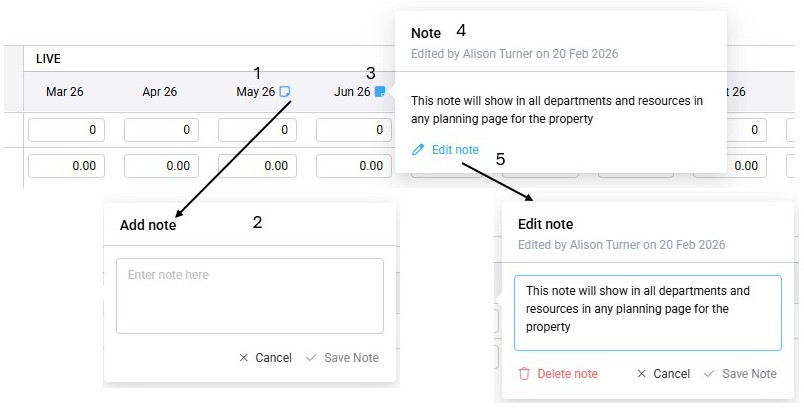The image size is (804, 409).
Task: Select the Mar 26 decimal field showing 0.00
Action: click(x=67, y=166)
